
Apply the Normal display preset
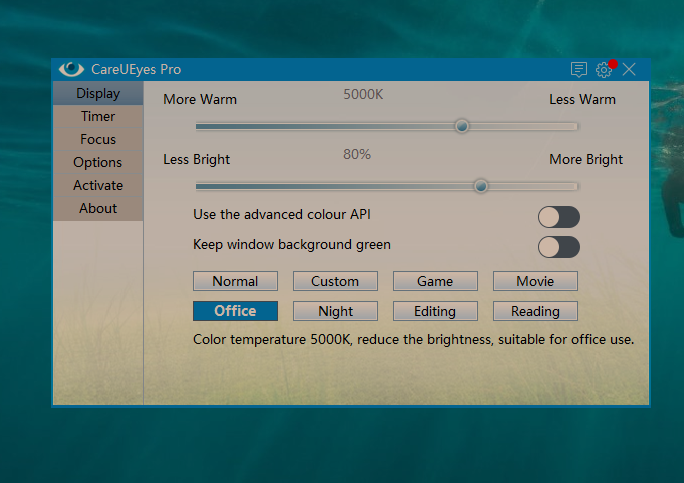[x=235, y=281]
